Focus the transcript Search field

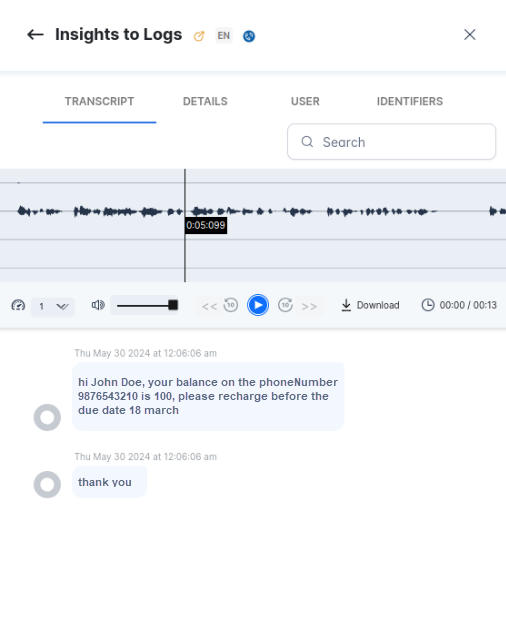click(x=392, y=142)
